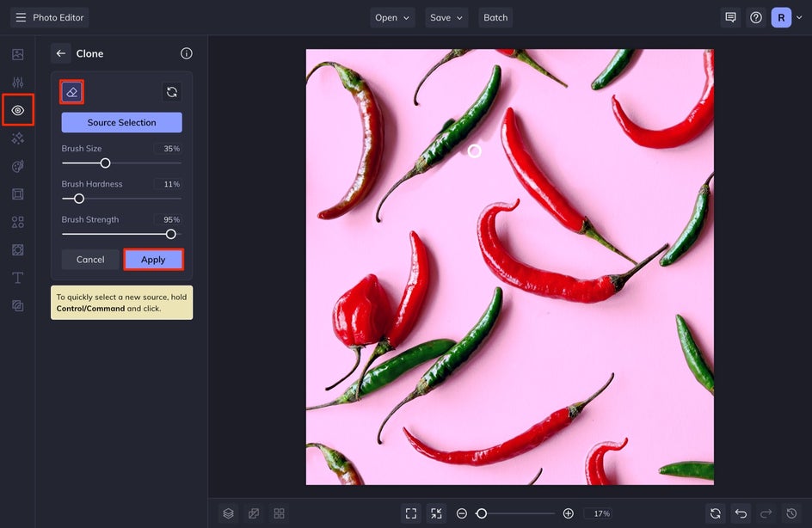Open the Textures sidebar icon
This screenshot has height=528, width=812.
click(x=17, y=250)
